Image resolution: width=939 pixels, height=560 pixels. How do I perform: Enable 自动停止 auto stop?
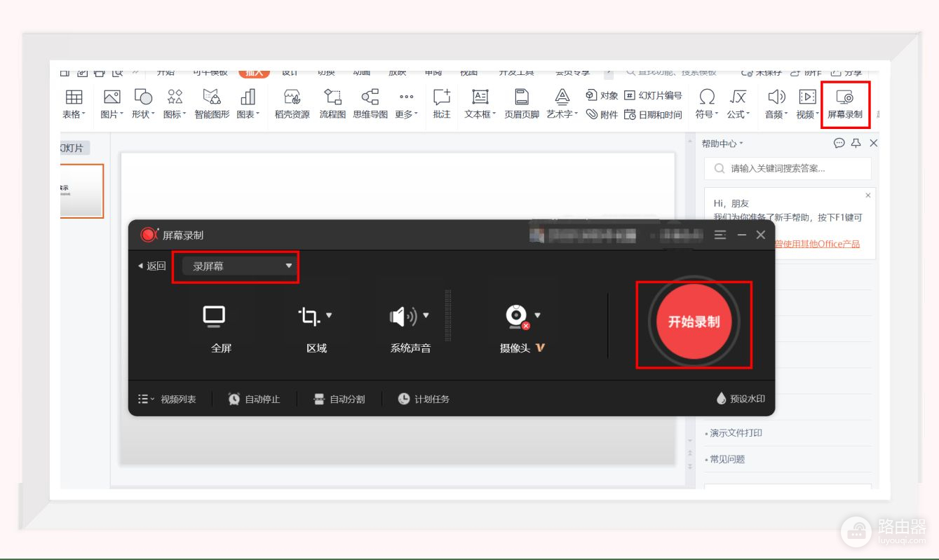tap(254, 399)
